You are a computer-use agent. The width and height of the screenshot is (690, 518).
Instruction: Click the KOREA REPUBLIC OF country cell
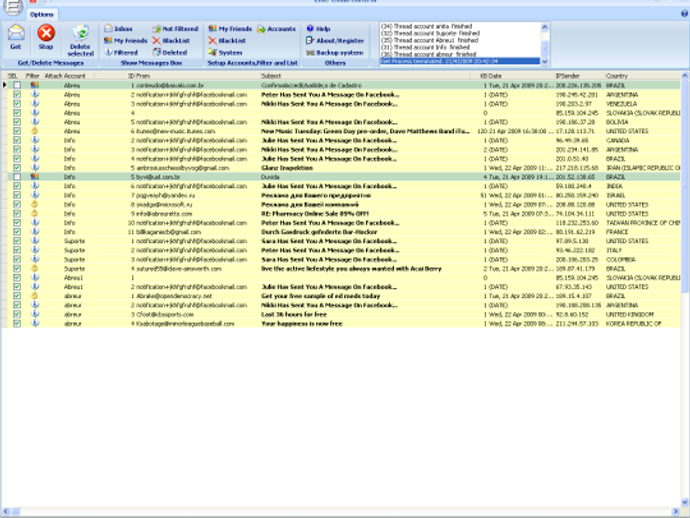(633, 323)
